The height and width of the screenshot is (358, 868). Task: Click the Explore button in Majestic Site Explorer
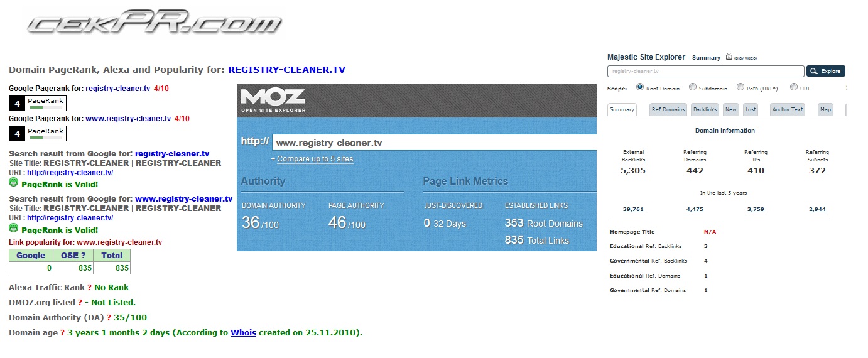[x=826, y=71]
